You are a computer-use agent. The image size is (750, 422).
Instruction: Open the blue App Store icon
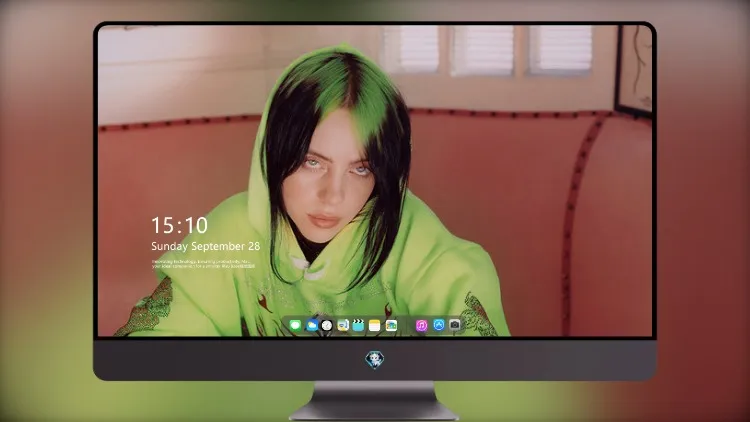pyautogui.click(x=439, y=325)
